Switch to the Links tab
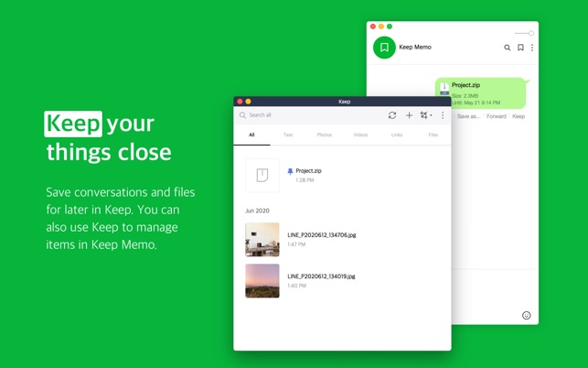The width and height of the screenshot is (588, 368). [397, 135]
